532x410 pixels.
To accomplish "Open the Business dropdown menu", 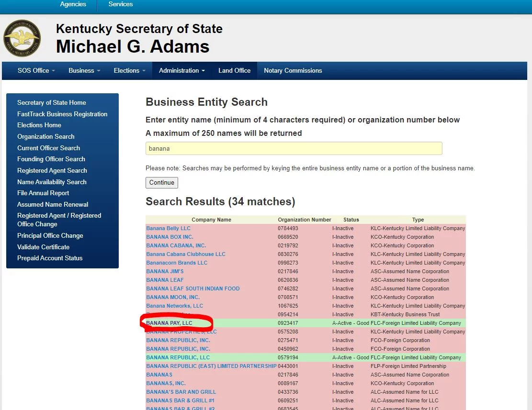I will (x=84, y=70).
